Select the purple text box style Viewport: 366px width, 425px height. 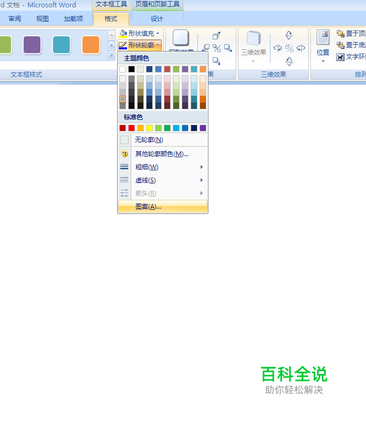[x=32, y=45]
